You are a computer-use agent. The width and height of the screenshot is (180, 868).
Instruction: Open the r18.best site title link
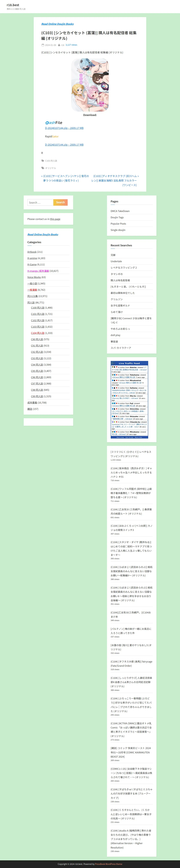point(13,5)
